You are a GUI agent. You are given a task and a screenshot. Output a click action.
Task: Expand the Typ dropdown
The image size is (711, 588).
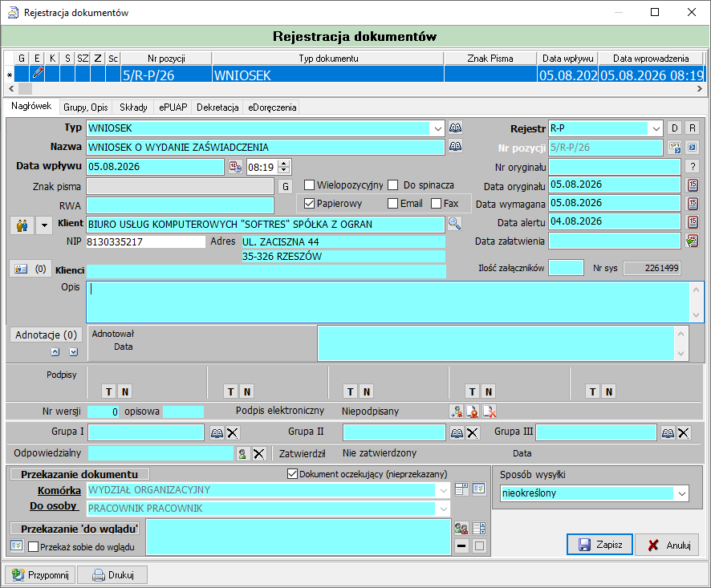pos(437,129)
